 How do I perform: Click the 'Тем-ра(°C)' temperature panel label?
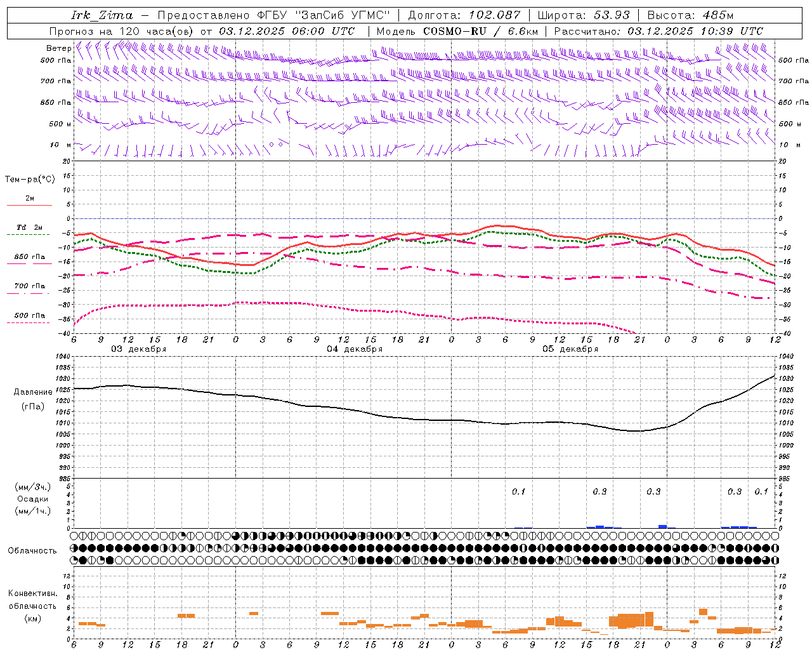30,180
